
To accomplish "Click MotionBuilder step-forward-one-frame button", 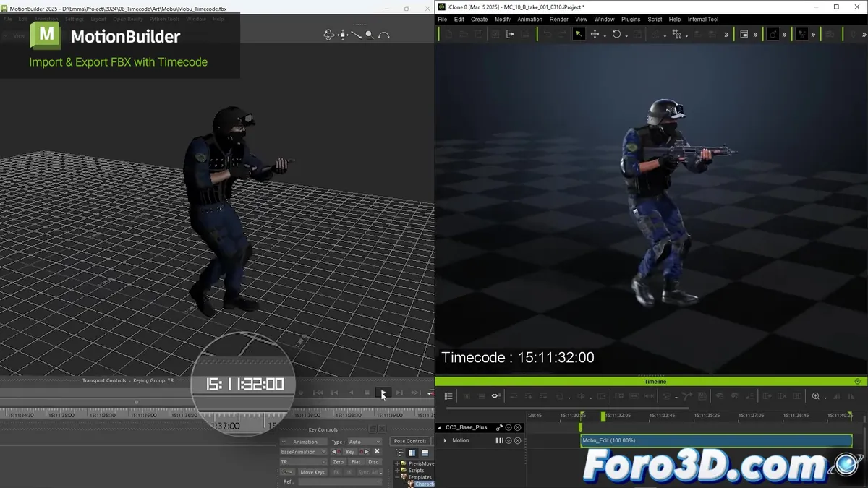I will pos(399,393).
